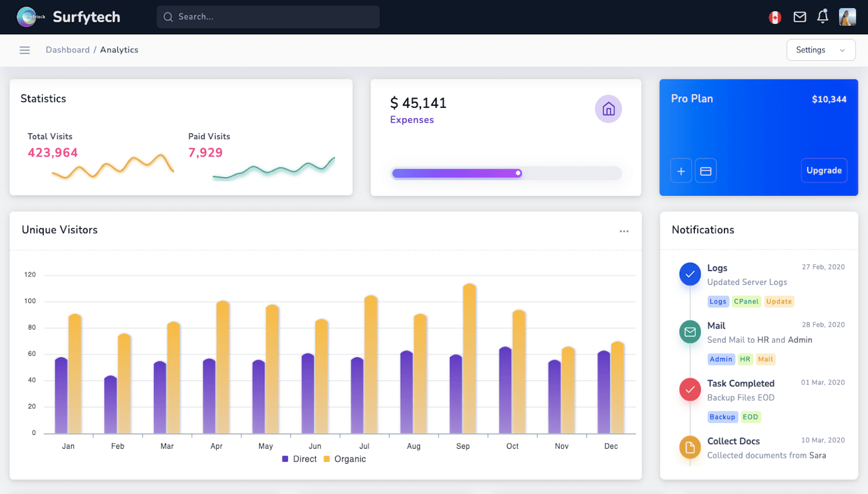Click the plus icon in Pro Plan card

click(681, 171)
